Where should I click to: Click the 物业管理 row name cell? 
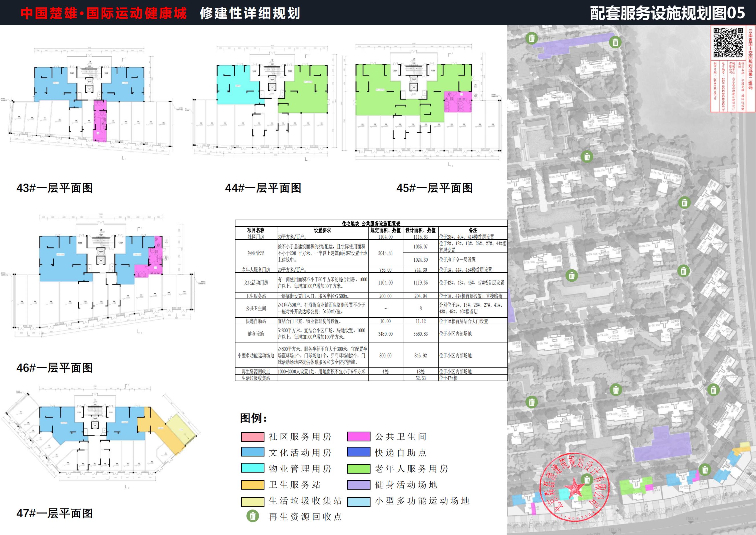pyautogui.click(x=256, y=253)
